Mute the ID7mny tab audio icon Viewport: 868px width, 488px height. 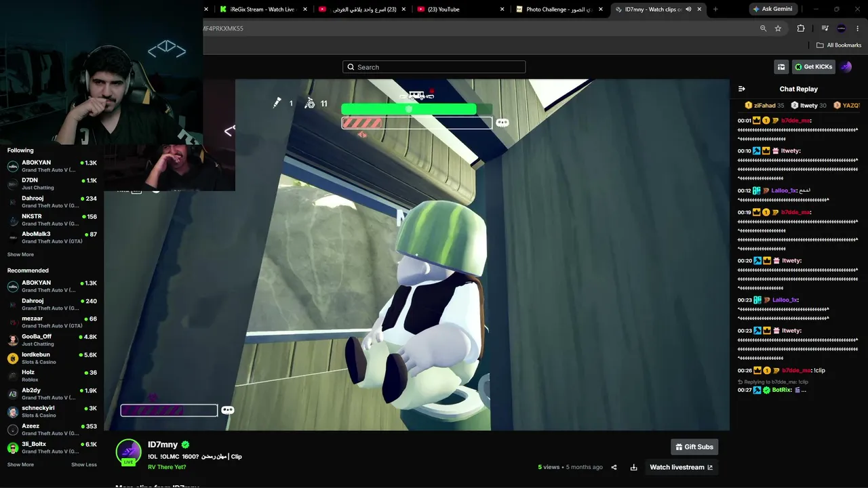point(688,9)
